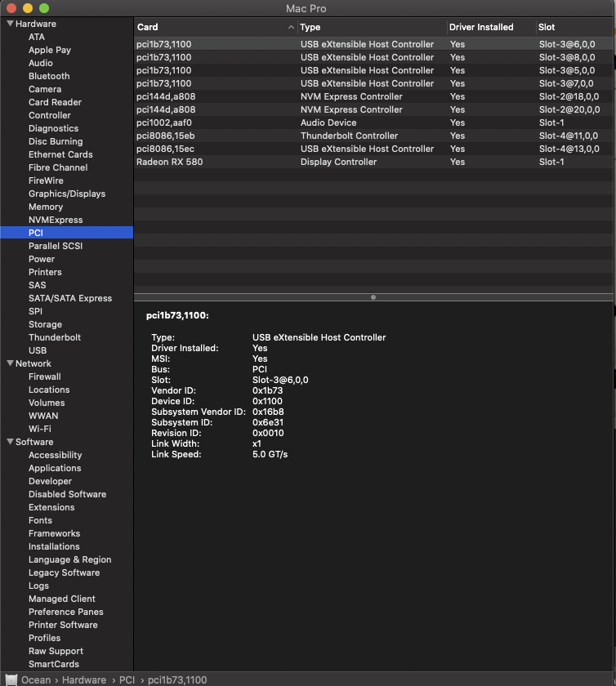Screen dimensions: 616x686
Task: Select Disabled Software entry
Action: [x=68, y=494]
